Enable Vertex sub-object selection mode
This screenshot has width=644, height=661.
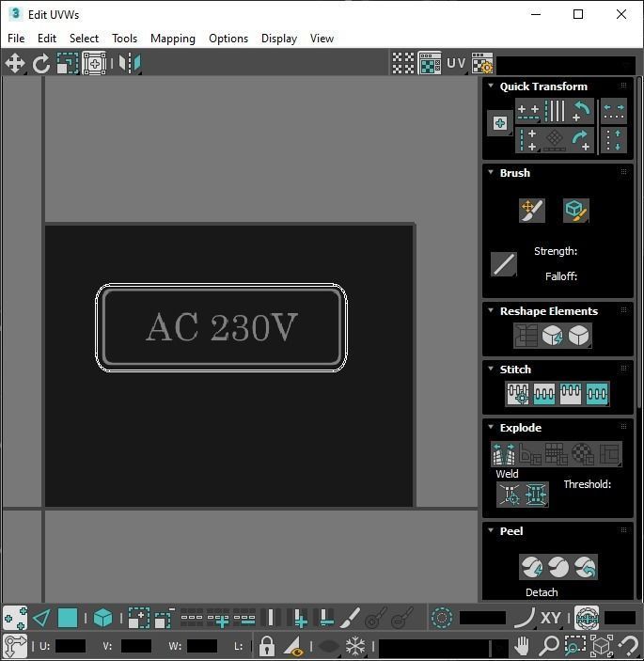[15, 619]
